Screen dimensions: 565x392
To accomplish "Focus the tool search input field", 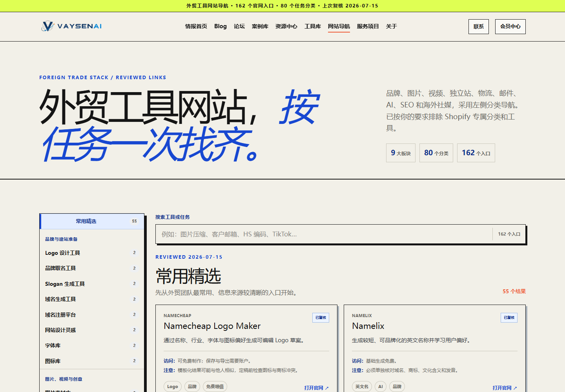I will pyautogui.click(x=324, y=234).
